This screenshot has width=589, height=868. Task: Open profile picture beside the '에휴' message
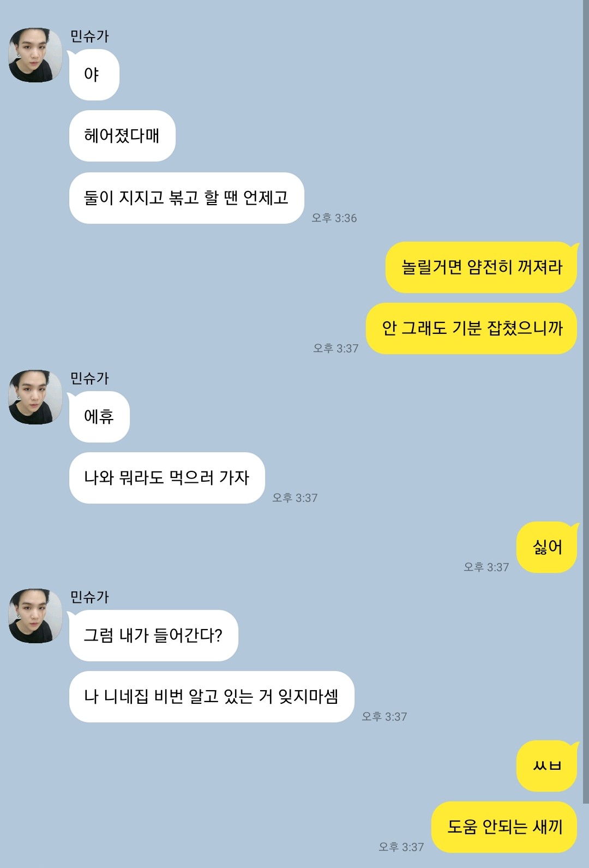[35, 397]
